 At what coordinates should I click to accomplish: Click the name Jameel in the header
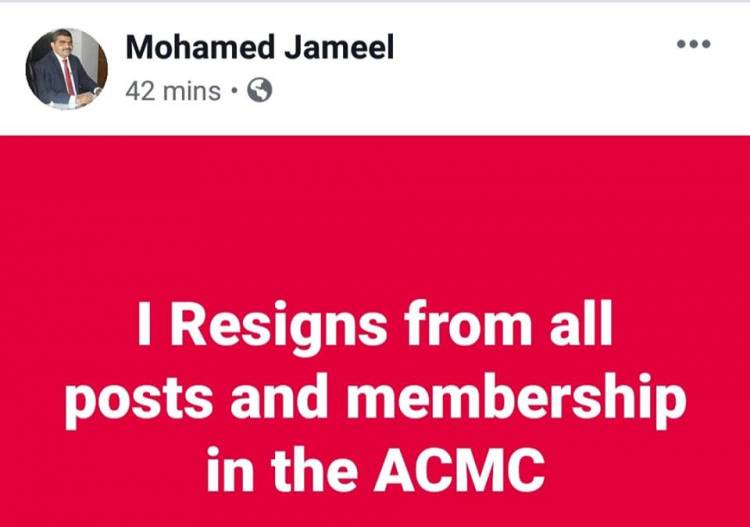click(x=339, y=47)
